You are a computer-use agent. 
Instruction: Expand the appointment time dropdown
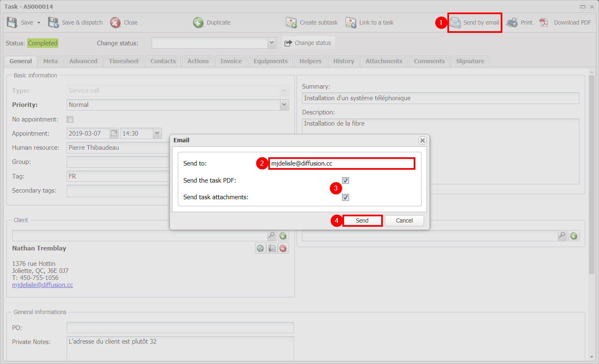click(x=157, y=133)
